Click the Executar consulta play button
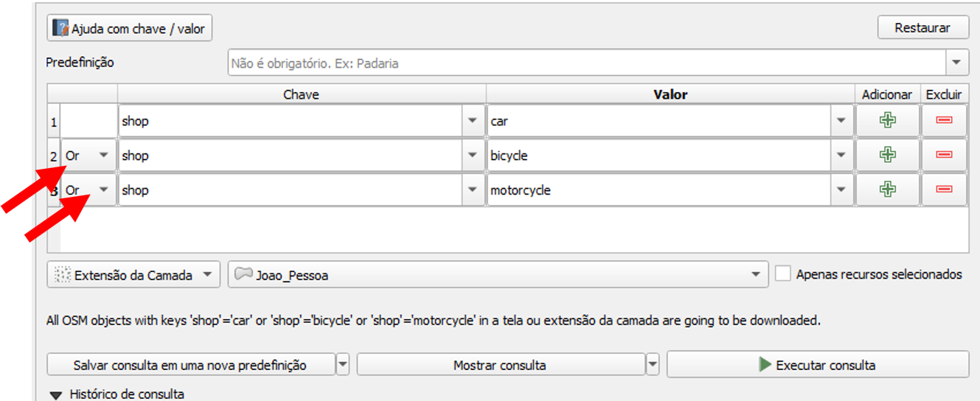980x401 pixels. (817, 365)
